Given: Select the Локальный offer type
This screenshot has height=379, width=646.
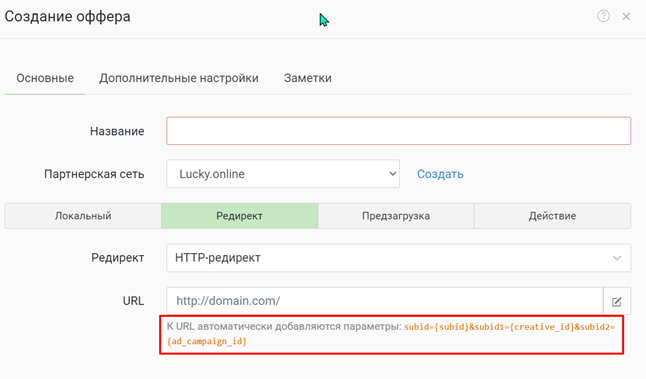Looking at the screenshot, I should 83,216.
